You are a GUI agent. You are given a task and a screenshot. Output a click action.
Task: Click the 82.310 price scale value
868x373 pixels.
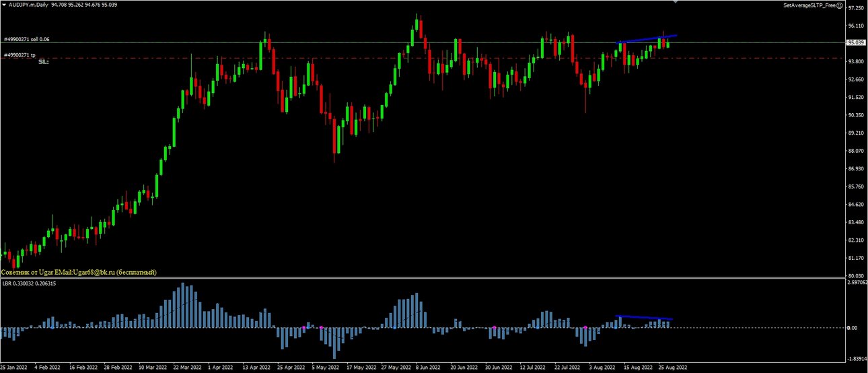[x=857, y=240]
